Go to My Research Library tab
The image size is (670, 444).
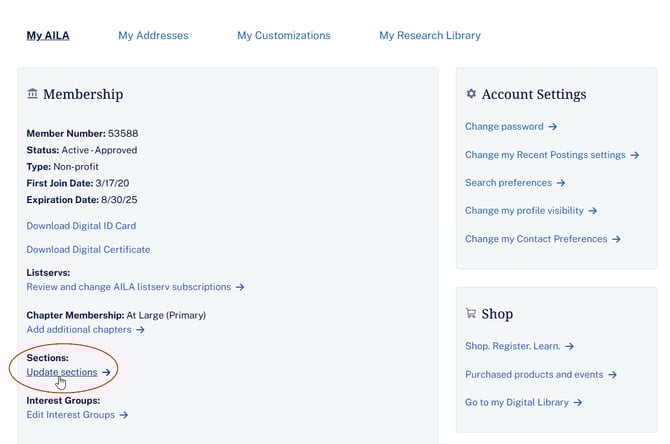pos(429,35)
